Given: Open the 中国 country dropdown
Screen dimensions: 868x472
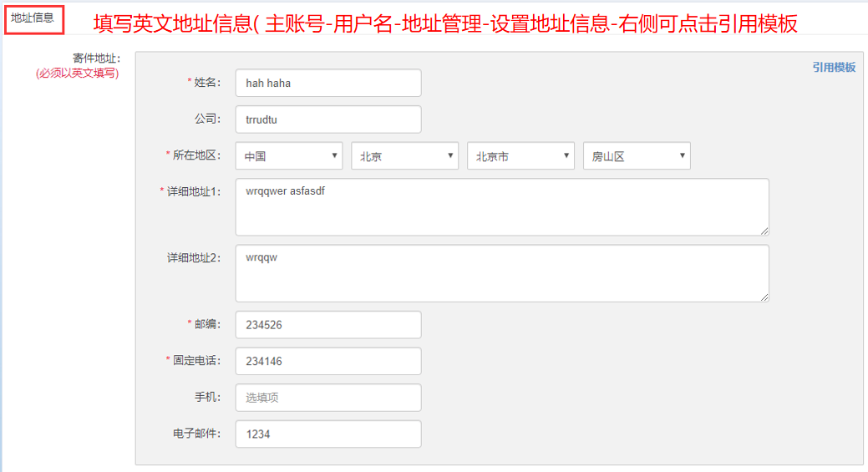Looking at the screenshot, I should (289, 156).
